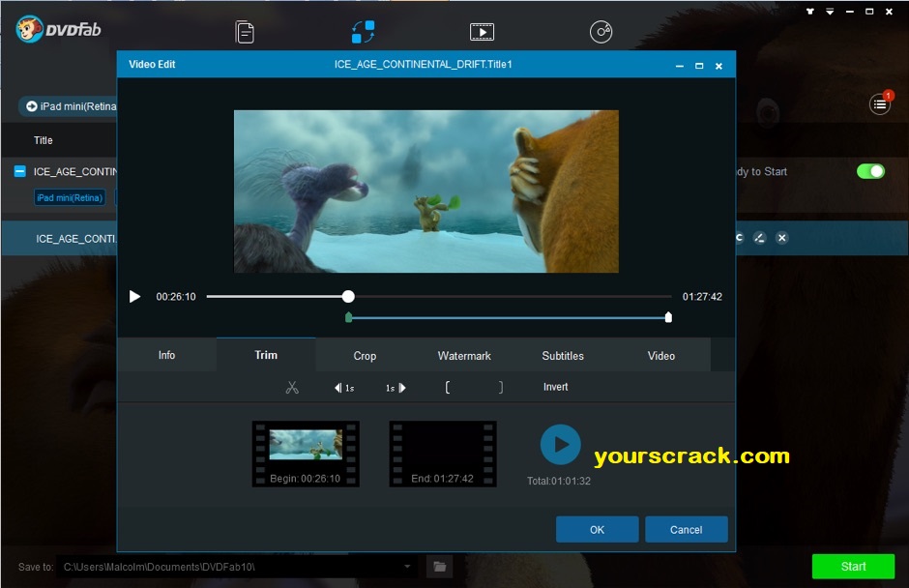Step back one second
The height and width of the screenshot is (588, 909).
pos(344,388)
